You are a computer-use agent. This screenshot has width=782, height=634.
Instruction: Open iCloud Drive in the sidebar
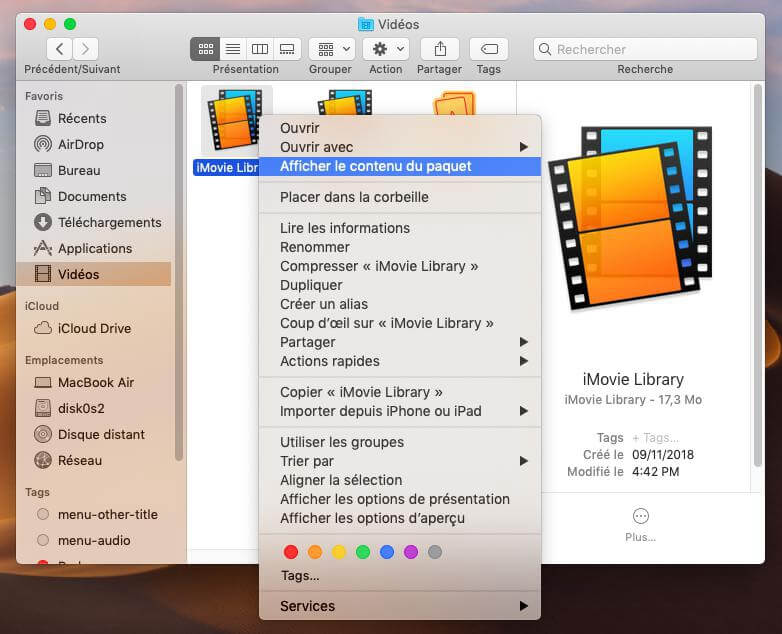coord(95,328)
